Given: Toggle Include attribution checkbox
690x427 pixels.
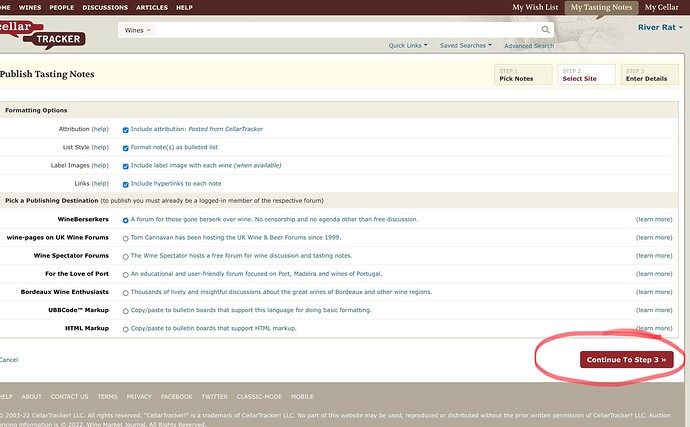Looking at the screenshot, I should (x=125, y=130).
